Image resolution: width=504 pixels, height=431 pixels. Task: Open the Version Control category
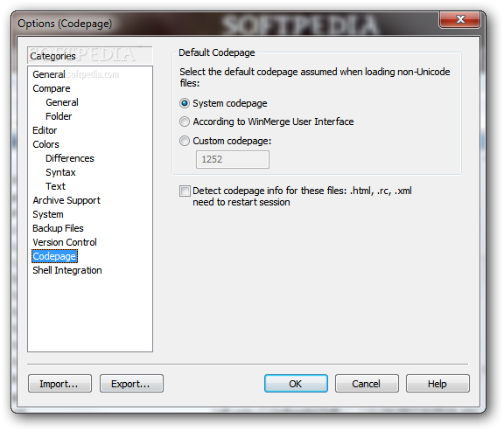[x=65, y=242]
